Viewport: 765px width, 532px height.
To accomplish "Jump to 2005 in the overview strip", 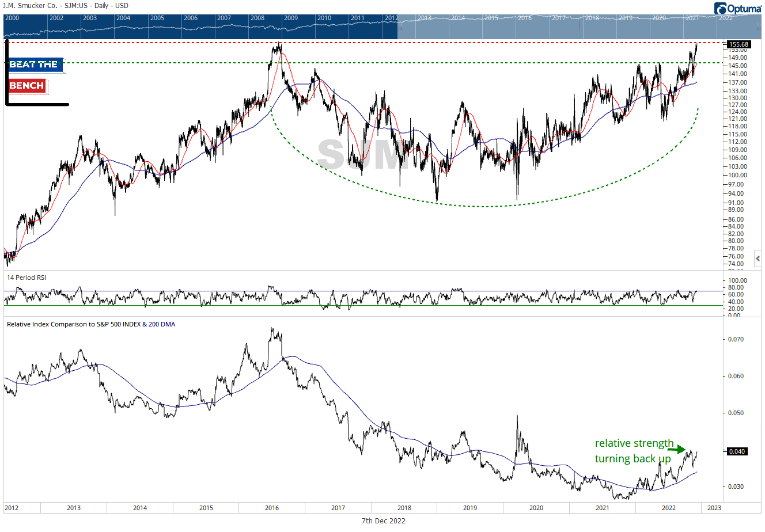I will coord(157,18).
